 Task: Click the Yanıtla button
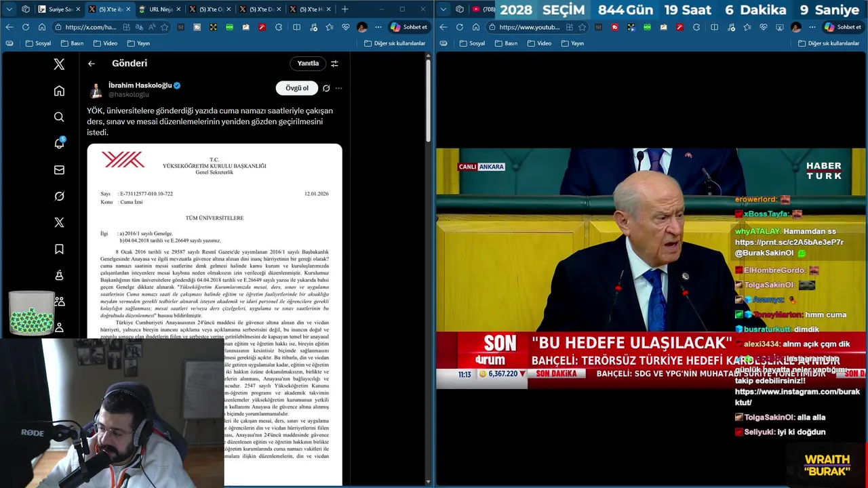point(308,64)
